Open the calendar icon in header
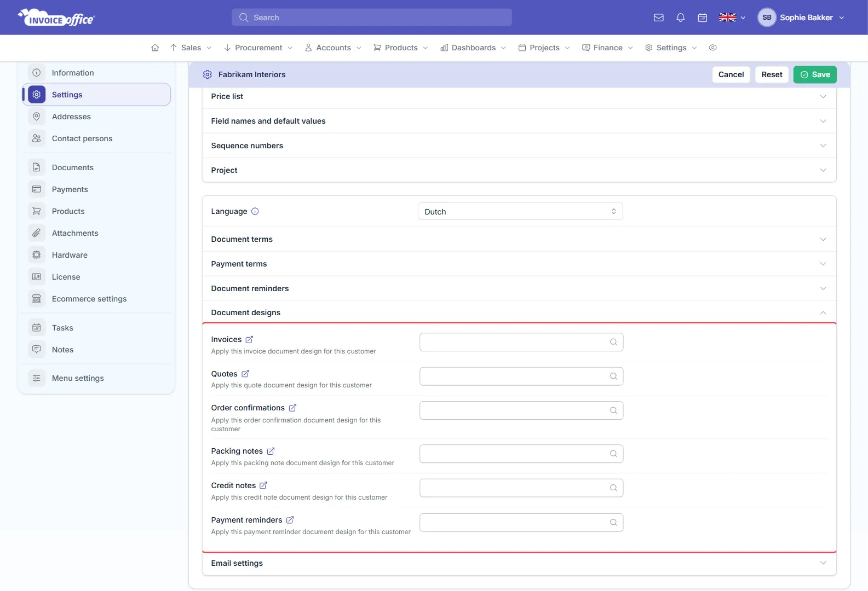 pyautogui.click(x=703, y=18)
